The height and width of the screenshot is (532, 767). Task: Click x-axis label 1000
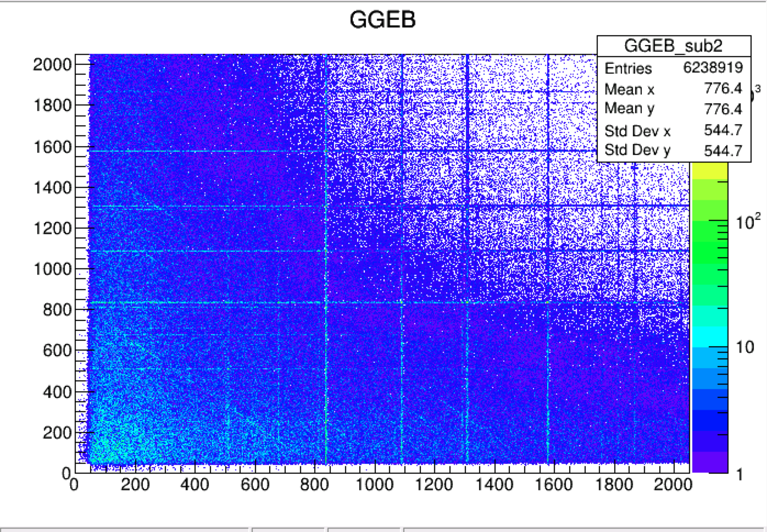click(x=375, y=485)
